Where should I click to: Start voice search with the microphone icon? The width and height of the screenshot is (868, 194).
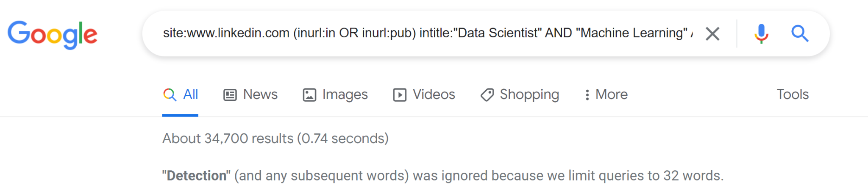[761, 33]
